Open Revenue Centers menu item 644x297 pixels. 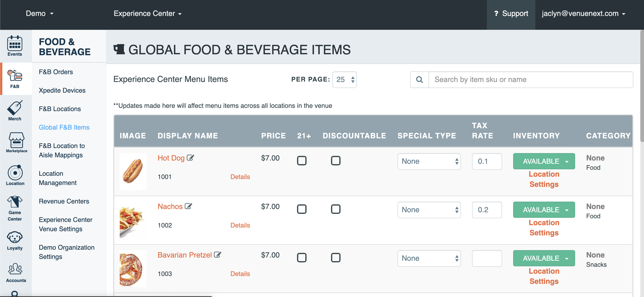(64, 201)
